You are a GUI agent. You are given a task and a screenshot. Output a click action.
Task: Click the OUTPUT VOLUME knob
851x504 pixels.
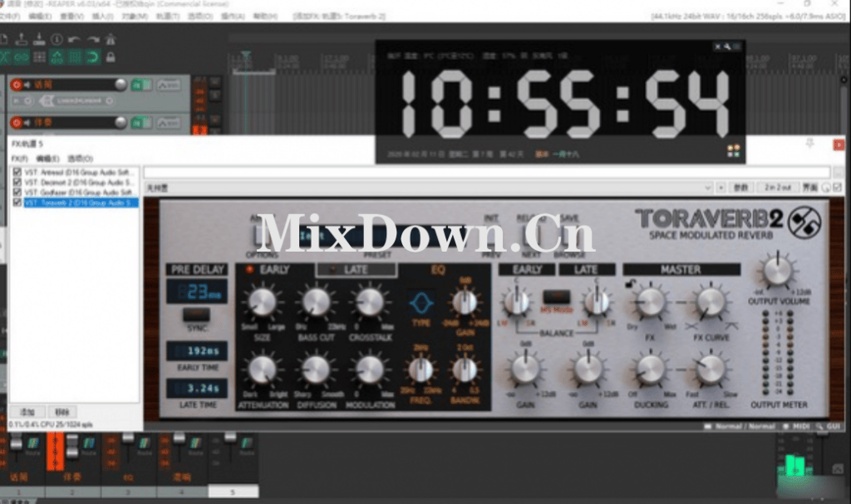pyautogui.click(x=778, y=271)
